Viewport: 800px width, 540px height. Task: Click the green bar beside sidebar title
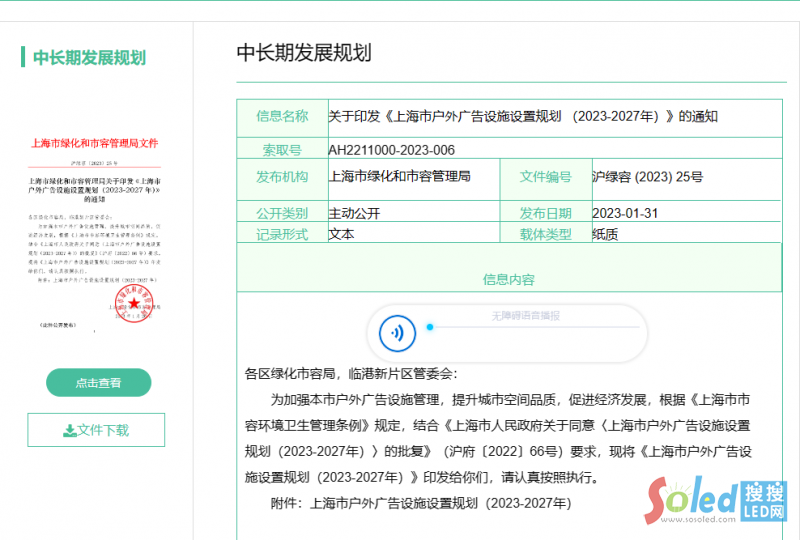(23, 57)
